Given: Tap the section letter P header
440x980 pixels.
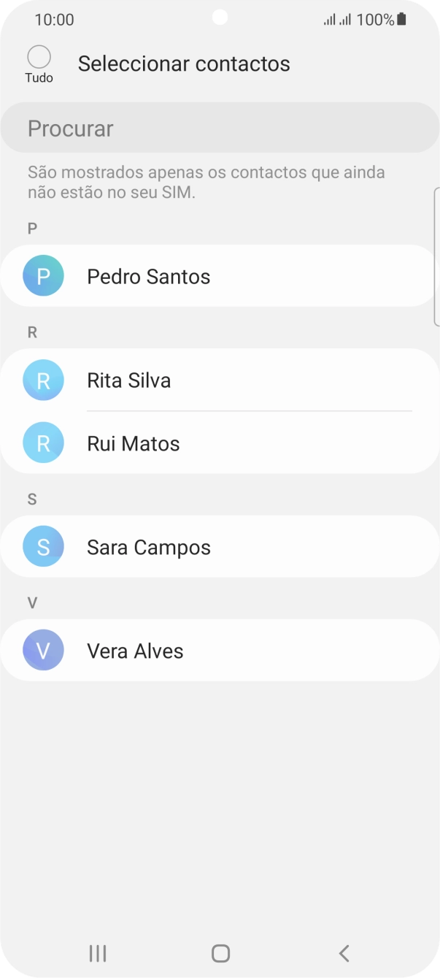Looking at the screenshot, I should click(31, 229).
